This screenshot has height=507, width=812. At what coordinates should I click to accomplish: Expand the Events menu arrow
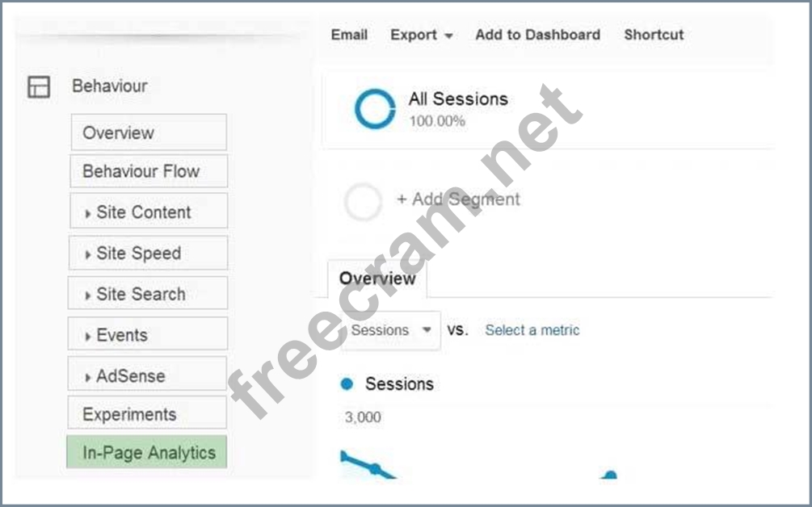[87, 337]
